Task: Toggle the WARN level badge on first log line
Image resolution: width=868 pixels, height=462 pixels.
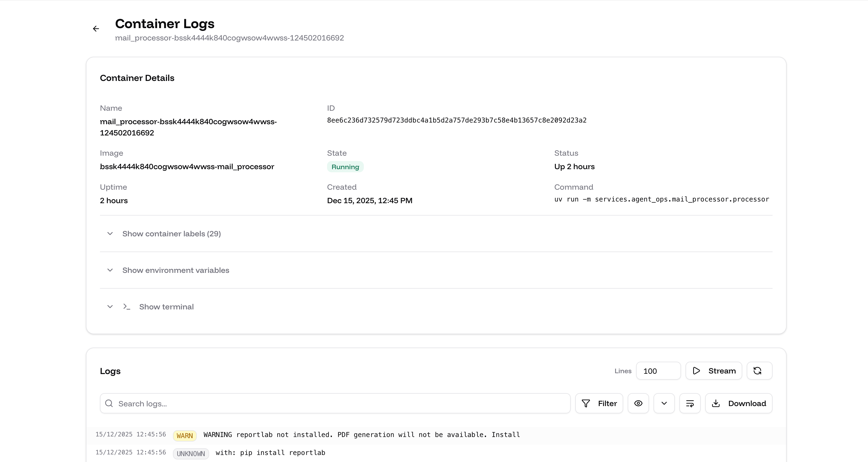Action: click(185, 435)
